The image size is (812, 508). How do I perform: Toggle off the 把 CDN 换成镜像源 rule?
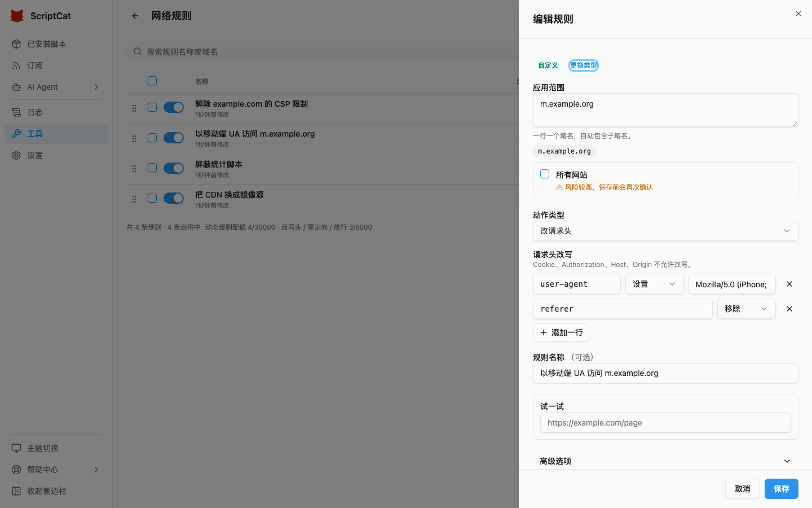click(174, 198)
